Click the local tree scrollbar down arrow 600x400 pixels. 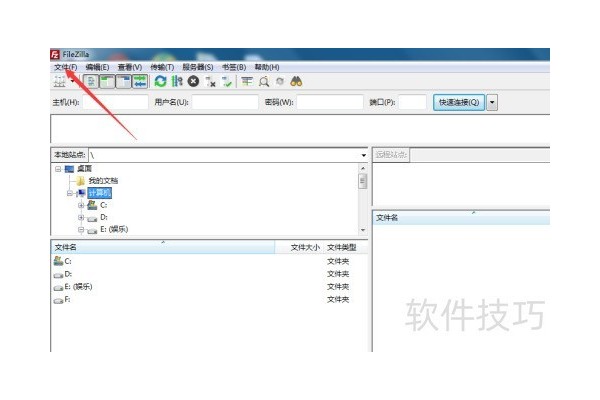tap(363, 230)
